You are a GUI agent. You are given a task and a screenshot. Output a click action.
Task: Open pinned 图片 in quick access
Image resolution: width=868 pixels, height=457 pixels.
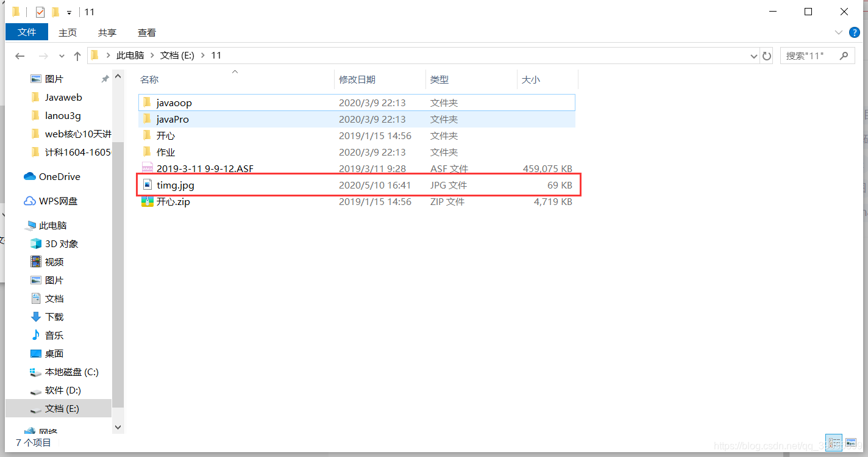tap(54, 79)
